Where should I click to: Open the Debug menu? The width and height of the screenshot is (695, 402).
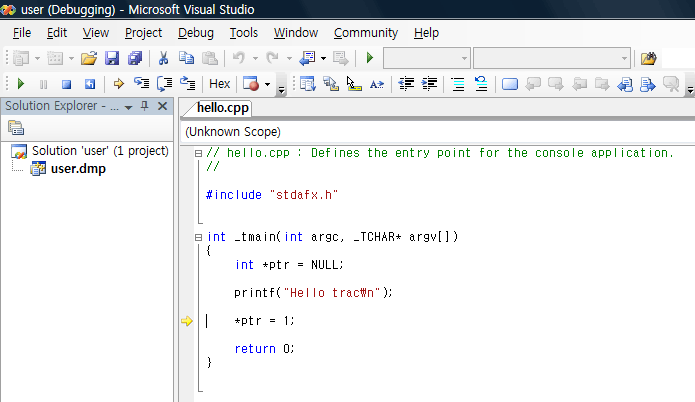(x=196, y=33)
